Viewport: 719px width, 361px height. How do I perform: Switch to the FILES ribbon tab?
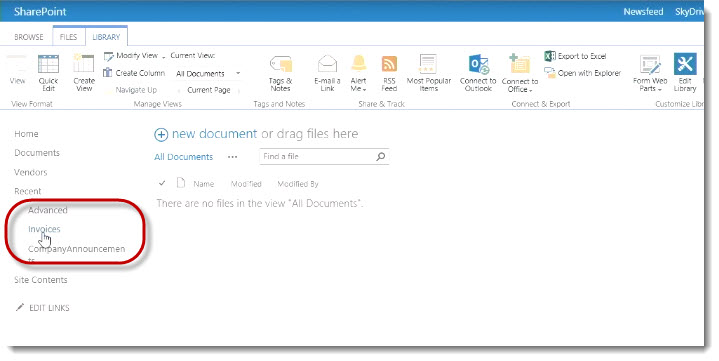point(68,37)
